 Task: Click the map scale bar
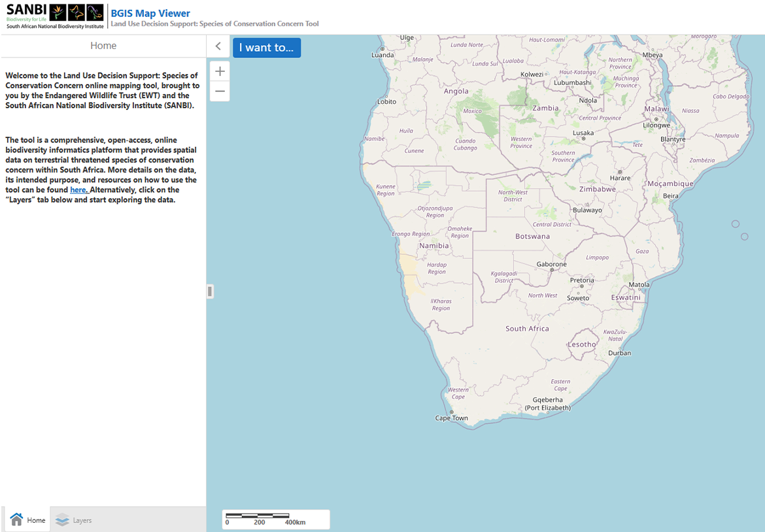point(275,519)
